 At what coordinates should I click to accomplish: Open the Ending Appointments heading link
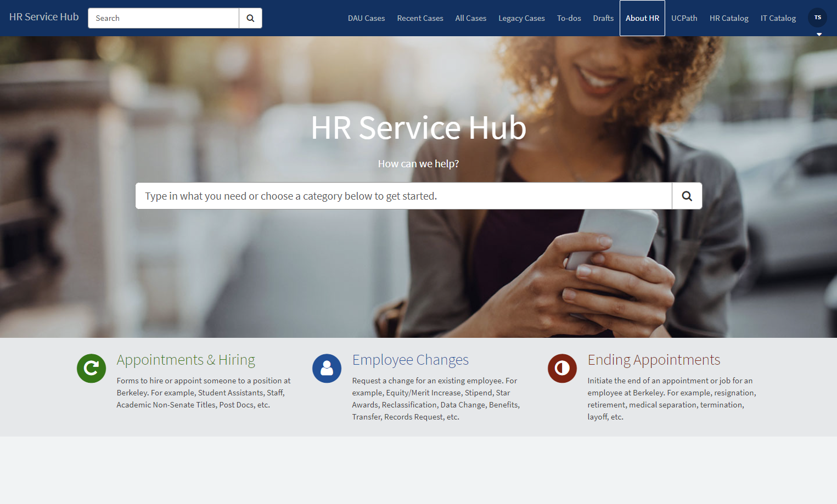(x=654, y=360)
